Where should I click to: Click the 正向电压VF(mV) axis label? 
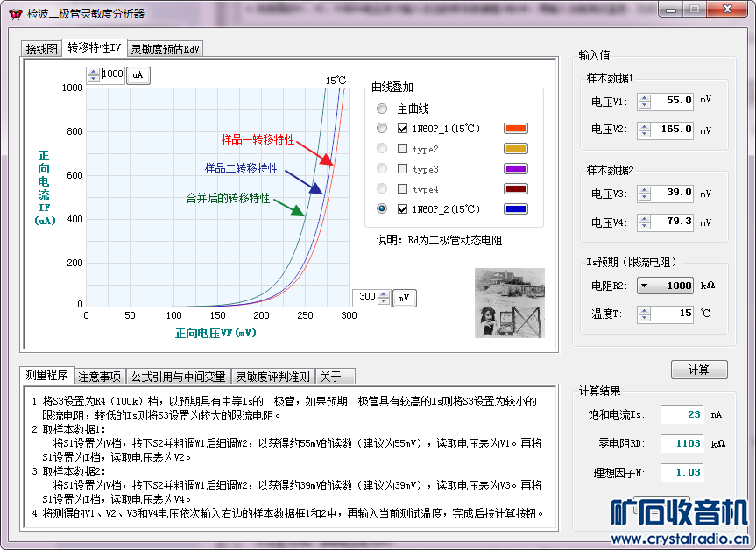215,333
